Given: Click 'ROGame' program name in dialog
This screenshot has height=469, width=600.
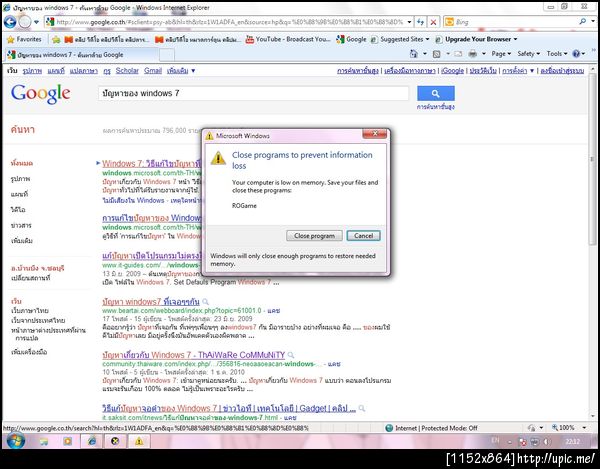Looking at the screenshot, I should point(244,206).
